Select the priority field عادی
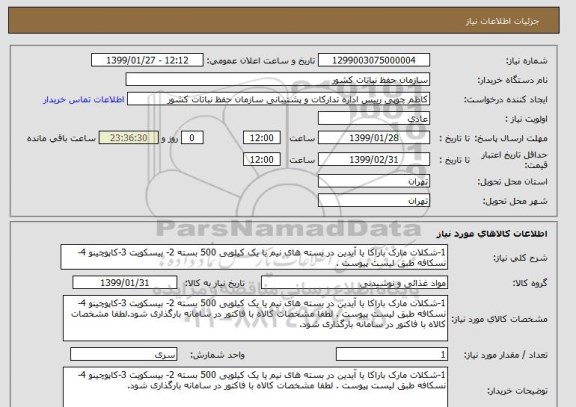Image resolution: width=576 pixels, height=407 pixels. (374, 119)
